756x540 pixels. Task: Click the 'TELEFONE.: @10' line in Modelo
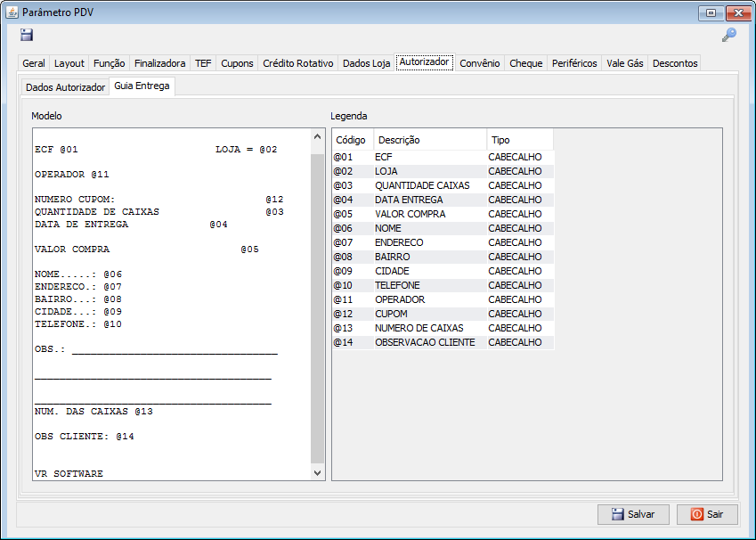[78, 323]
